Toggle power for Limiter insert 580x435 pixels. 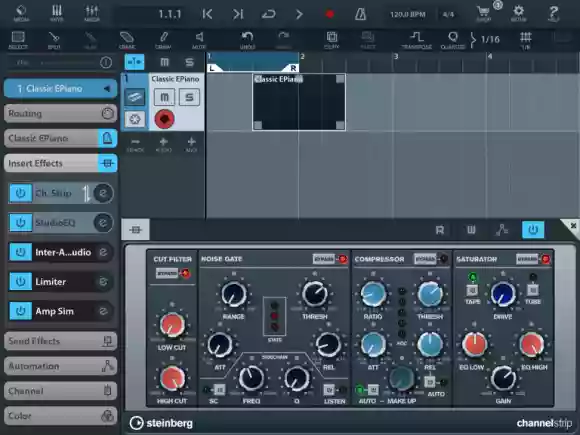[x=20, y=282]
